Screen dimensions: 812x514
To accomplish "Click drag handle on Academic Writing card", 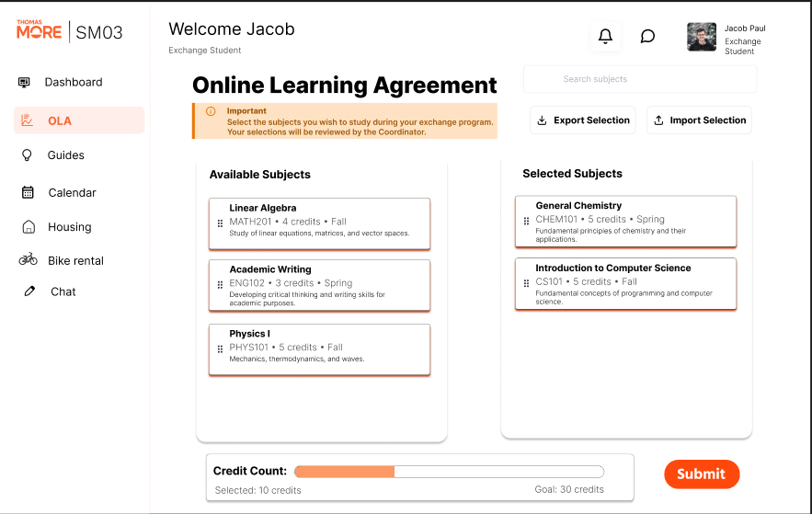I will 220,285.
